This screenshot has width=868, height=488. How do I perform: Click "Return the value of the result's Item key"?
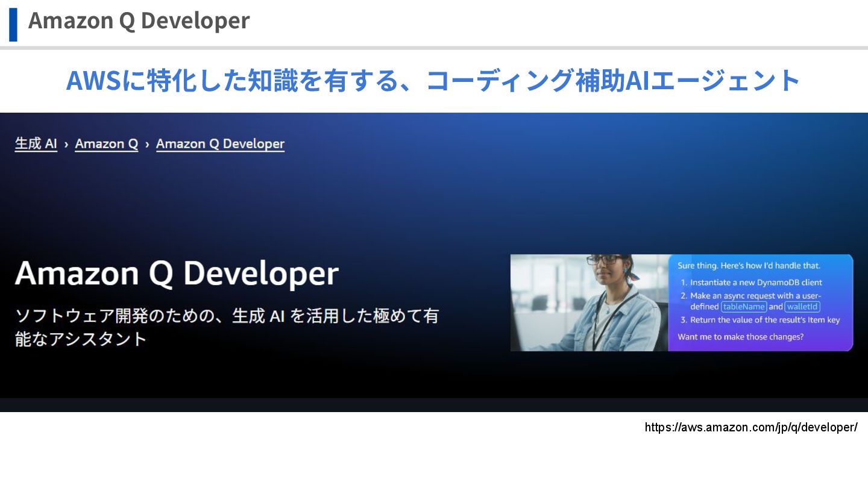pyautogui.click(x=765, y=320)
